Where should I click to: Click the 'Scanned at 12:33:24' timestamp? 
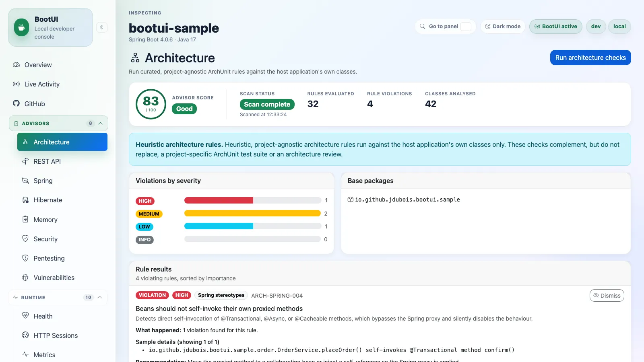click(x=263, y=115)
